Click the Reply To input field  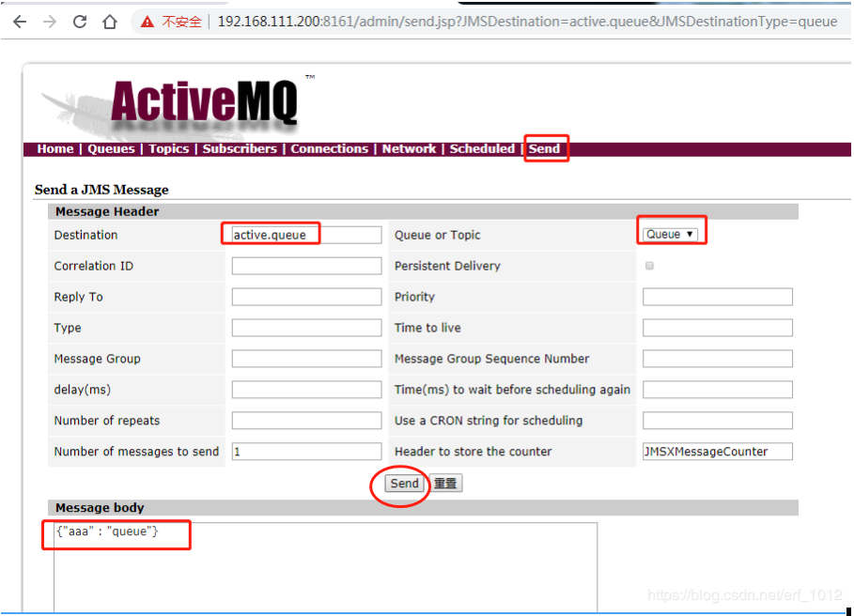[x=306, y=297]
